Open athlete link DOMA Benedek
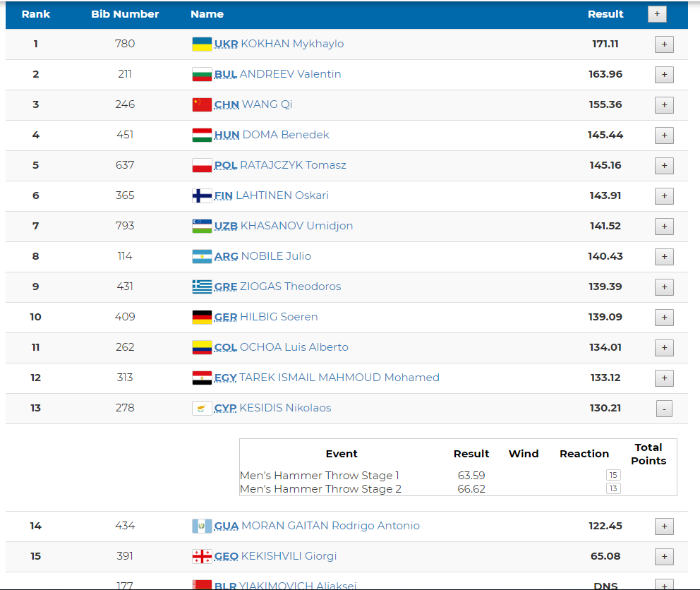This screenshot has height=590, width=700. (286, 135)
